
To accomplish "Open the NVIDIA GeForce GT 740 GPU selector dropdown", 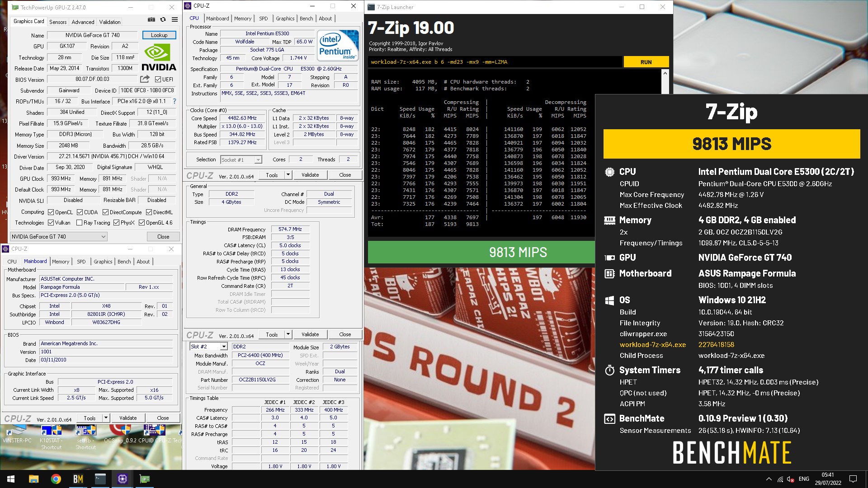I will point(59,236).
